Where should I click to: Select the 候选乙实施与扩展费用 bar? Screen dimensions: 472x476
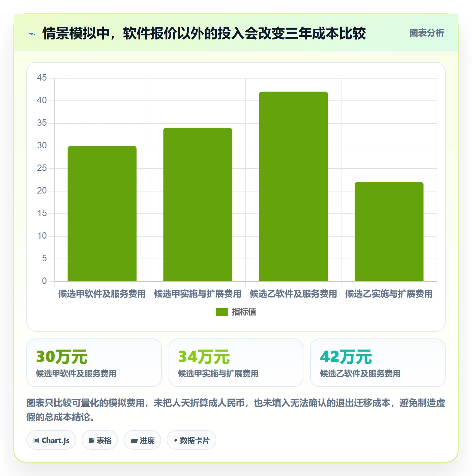tap(389, 232)
